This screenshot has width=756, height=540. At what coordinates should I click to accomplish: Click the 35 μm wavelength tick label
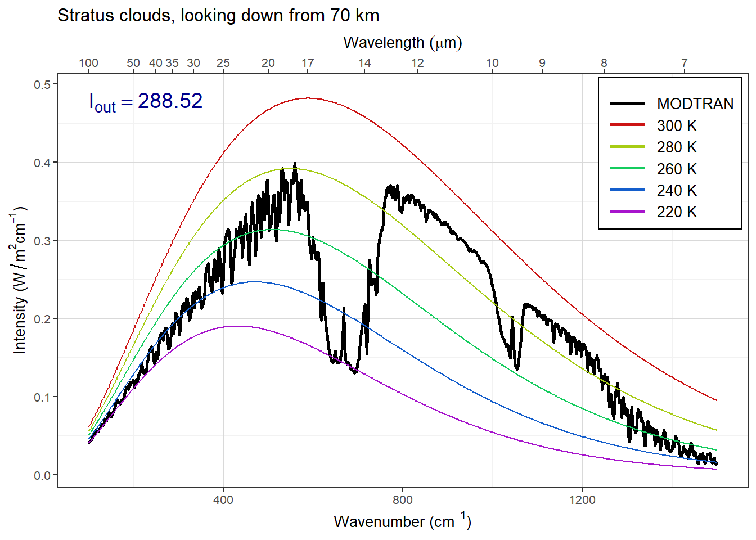(x=172, y=63)
